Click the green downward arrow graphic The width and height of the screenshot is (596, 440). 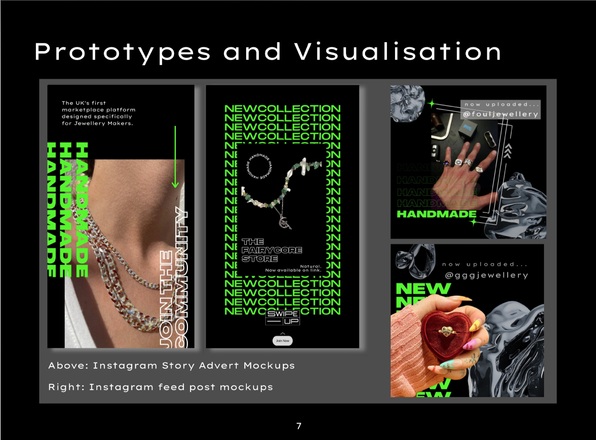click(175, 157)
